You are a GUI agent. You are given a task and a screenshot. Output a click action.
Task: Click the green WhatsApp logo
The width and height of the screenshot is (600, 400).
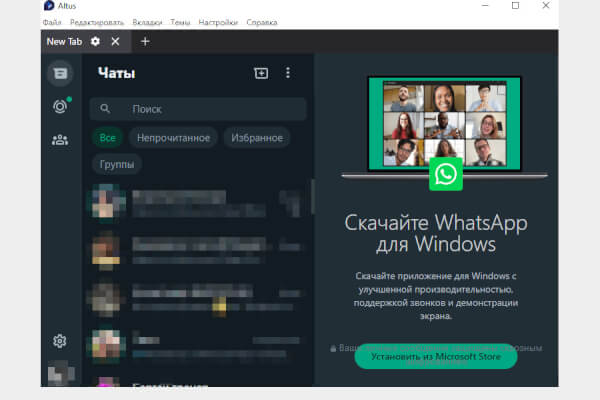(x=446, y=174)
